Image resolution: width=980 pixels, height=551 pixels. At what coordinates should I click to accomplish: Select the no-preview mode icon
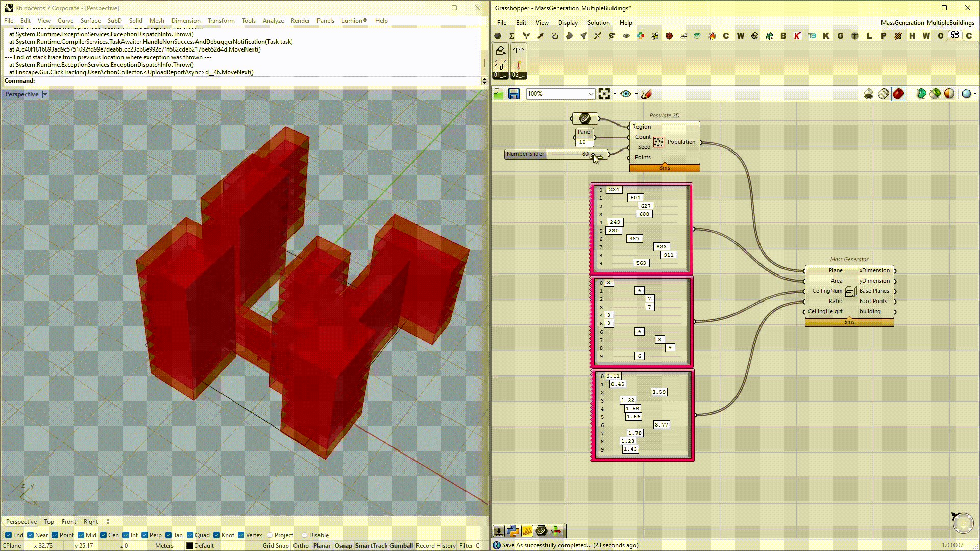click(869, 94)
